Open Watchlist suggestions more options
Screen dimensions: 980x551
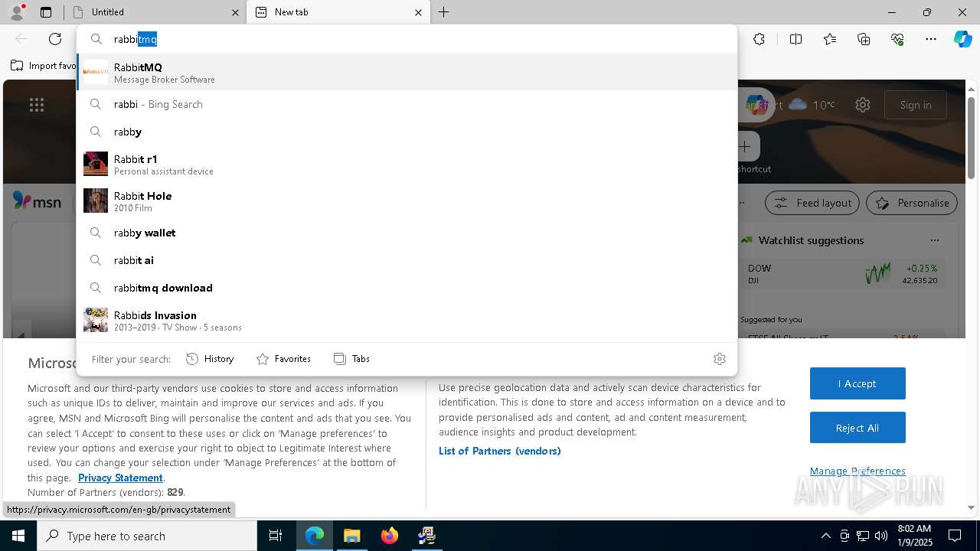(x=934, y=240)
